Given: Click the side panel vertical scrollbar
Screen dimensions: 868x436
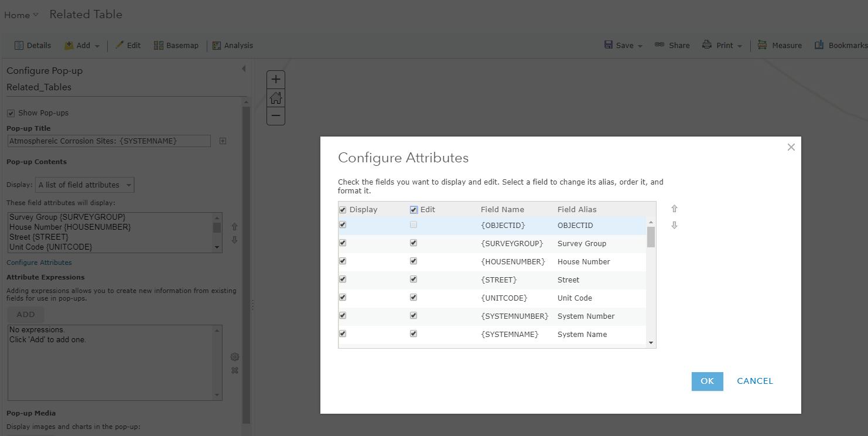Looking at the screenshot, I should click(x=246, y=265).
